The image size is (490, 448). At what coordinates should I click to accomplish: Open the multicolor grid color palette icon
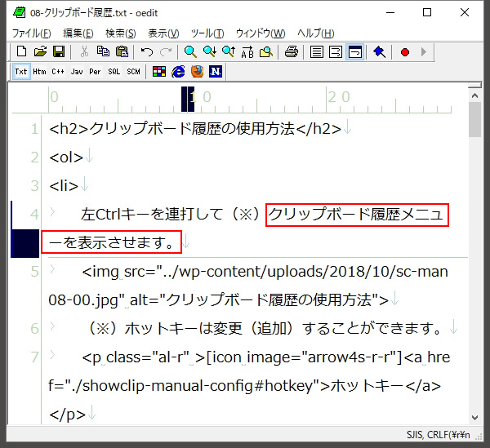tap(159, 72)
